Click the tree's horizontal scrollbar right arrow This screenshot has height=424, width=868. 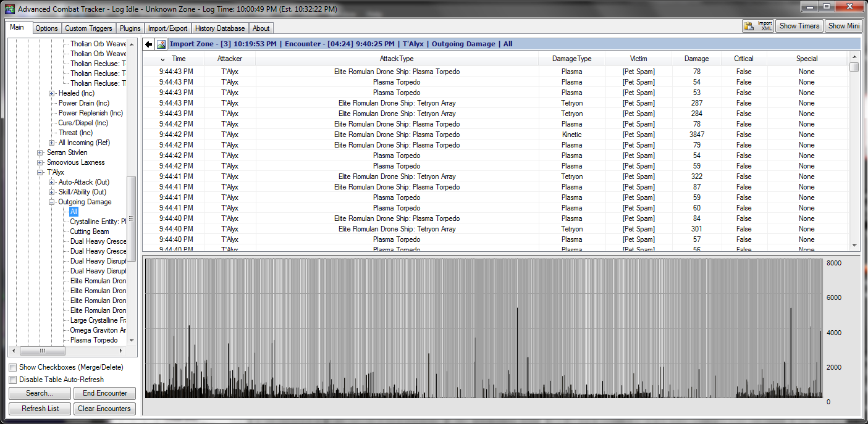pyautogui.click(x=121, y=351)
